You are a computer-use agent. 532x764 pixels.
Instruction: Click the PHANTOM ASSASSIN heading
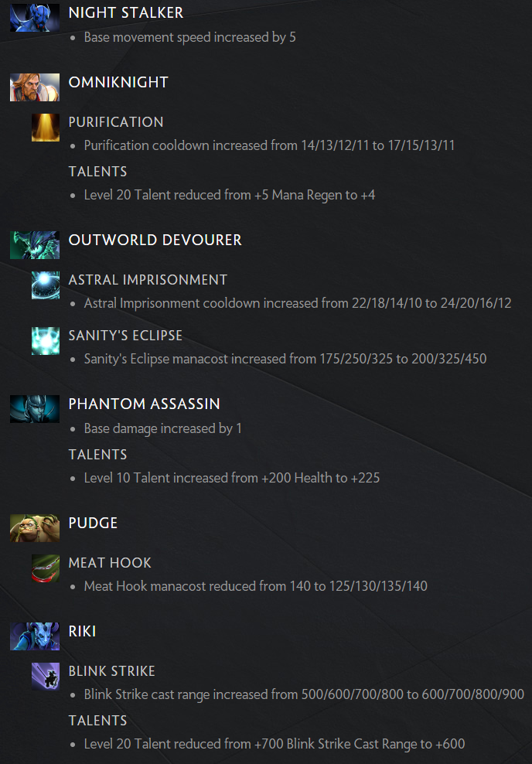point(144,404)
